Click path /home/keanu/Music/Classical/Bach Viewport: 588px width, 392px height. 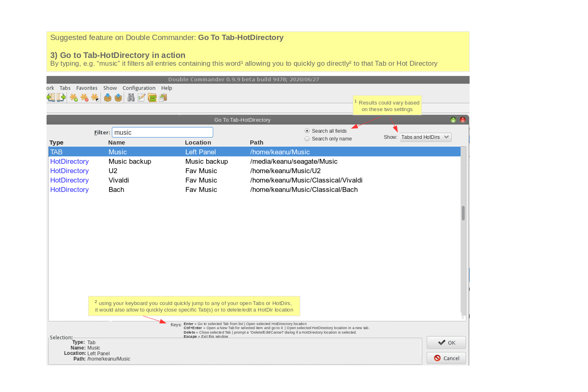point(304,189)
